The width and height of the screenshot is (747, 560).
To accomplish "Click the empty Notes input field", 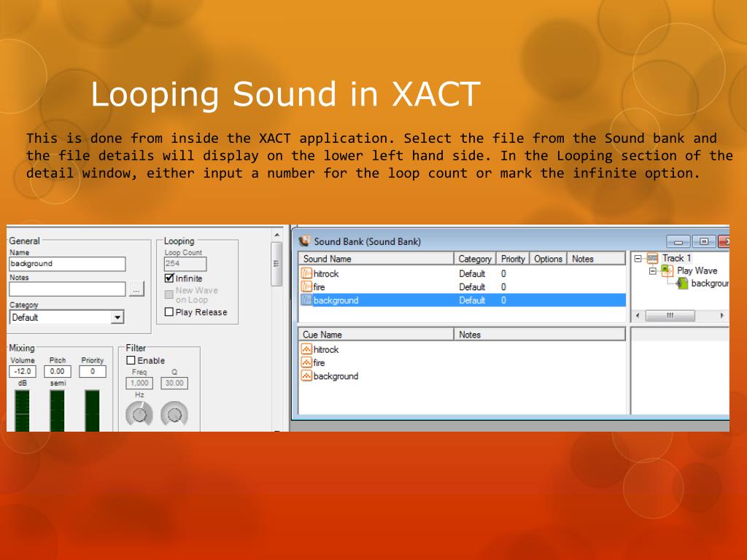I will 67,289.
